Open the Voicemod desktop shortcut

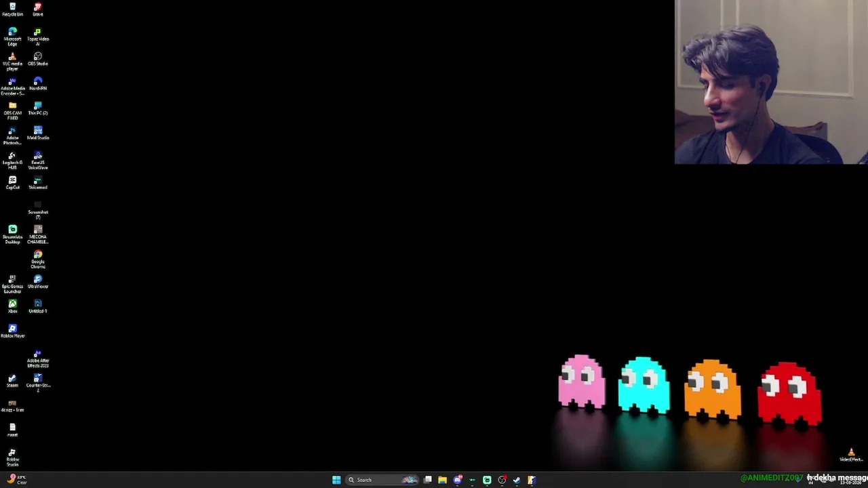(x=38, y=182)
